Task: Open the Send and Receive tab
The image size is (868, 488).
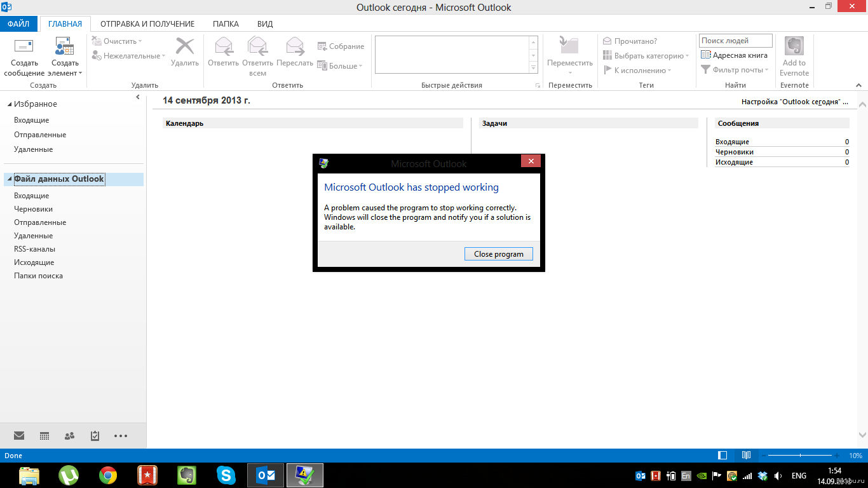Action: tap(147, 24)
